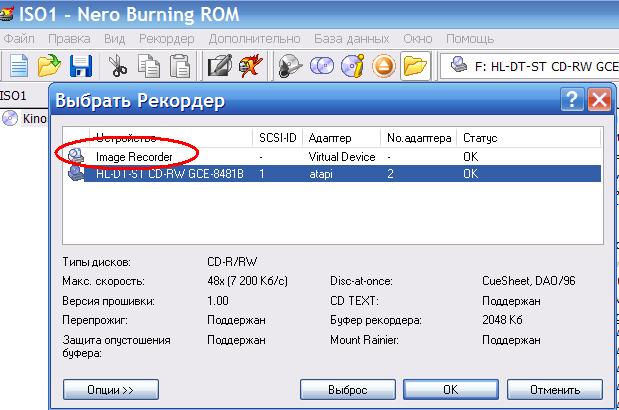Expand options with the Опции >> button
The height and width of the screenshot is (410, 619).
[x=111, y=389]
